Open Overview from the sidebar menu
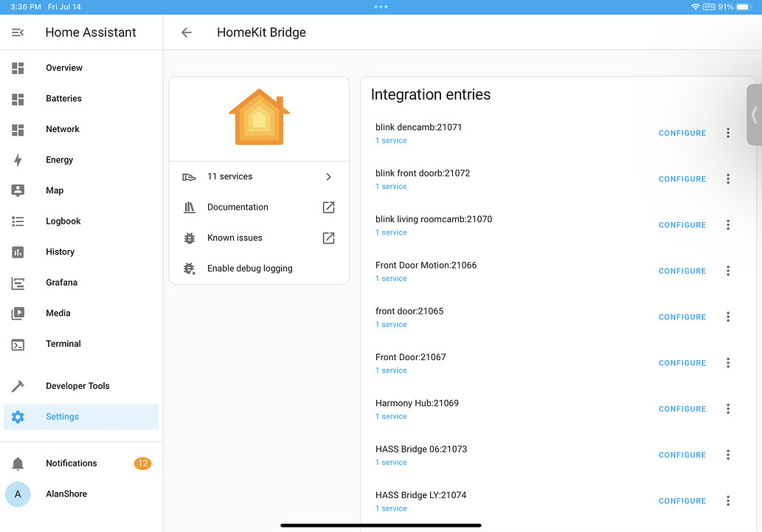The width and height of the screenshot is (762, 532). (x=63, y=67)
